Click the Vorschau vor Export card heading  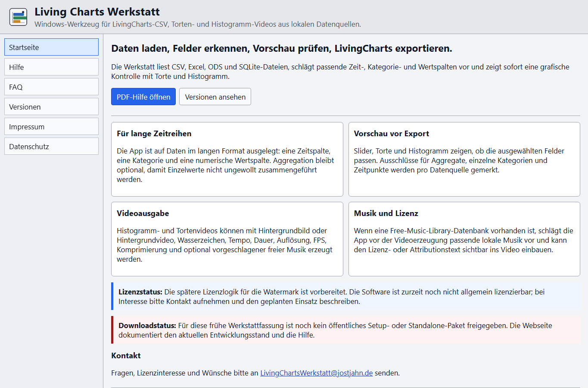(392, 134)
